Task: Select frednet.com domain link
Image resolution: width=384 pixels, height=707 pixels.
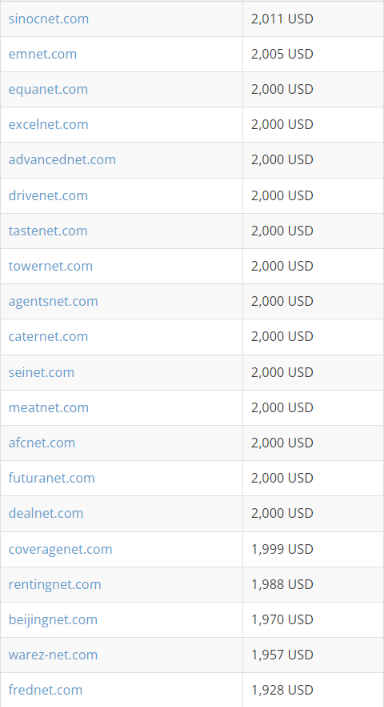Action: [x=46, y=690]
